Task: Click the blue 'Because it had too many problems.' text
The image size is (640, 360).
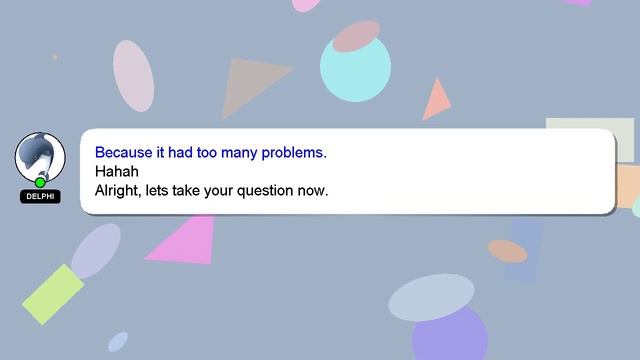Action: pos(211,152)
